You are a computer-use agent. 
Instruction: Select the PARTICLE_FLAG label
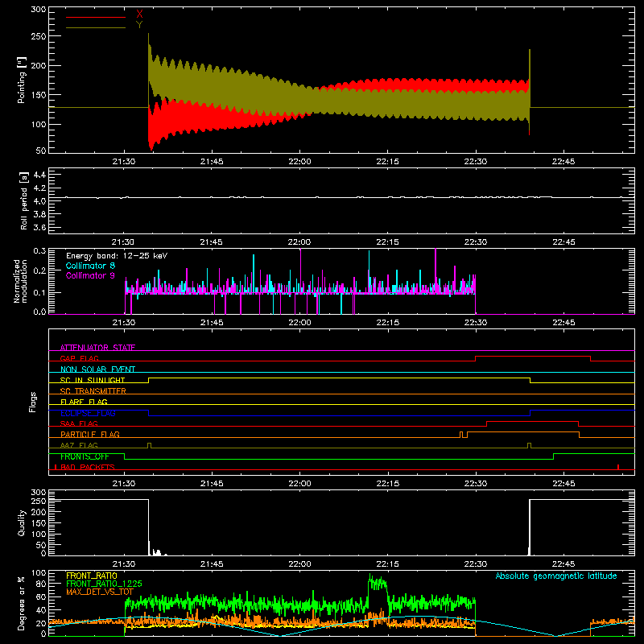pos(90,434)
